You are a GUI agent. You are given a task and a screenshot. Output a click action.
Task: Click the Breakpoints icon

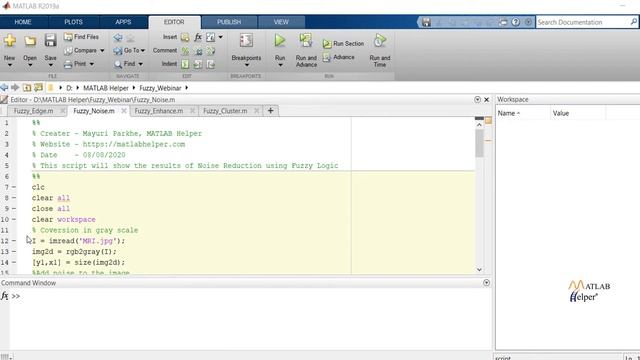click(246, 41)
